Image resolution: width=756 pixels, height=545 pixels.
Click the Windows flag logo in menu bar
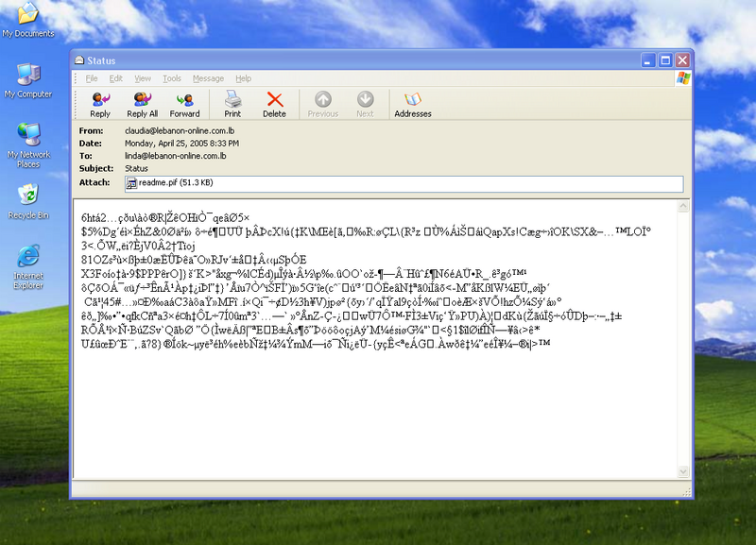click(x=683, y=78)
